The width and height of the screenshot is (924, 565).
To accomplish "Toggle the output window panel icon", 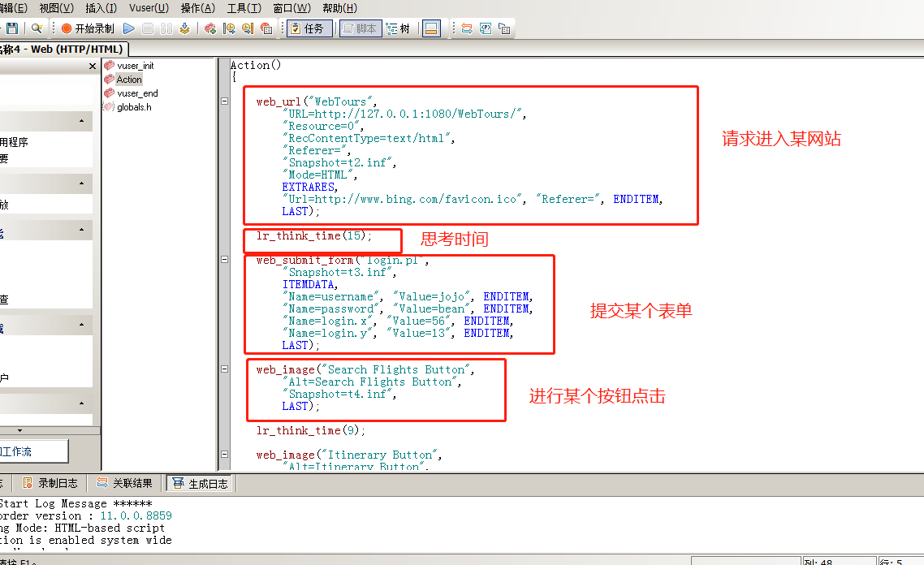I will pos(431,28).
